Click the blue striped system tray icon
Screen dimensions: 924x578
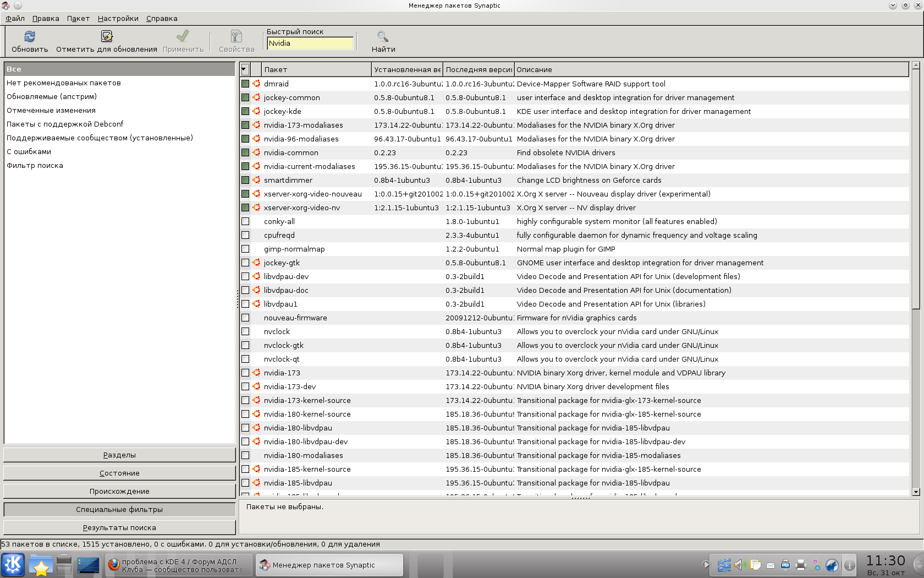point(724,565)
